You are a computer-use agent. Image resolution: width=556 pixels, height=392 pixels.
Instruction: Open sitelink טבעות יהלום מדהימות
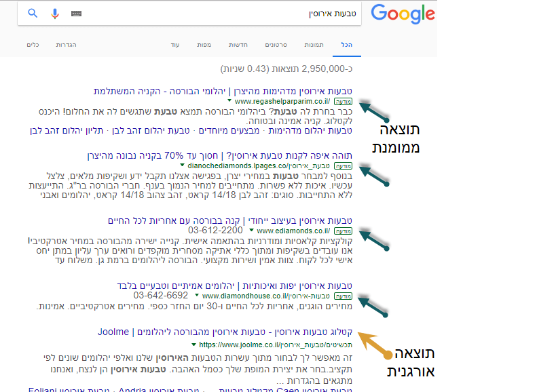click(310, 131)
